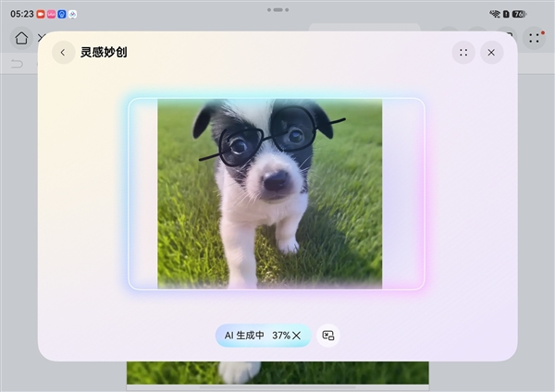555x392 pixels.
Task: Click the puppy with glasses image
Action: (x=269, y=194)
